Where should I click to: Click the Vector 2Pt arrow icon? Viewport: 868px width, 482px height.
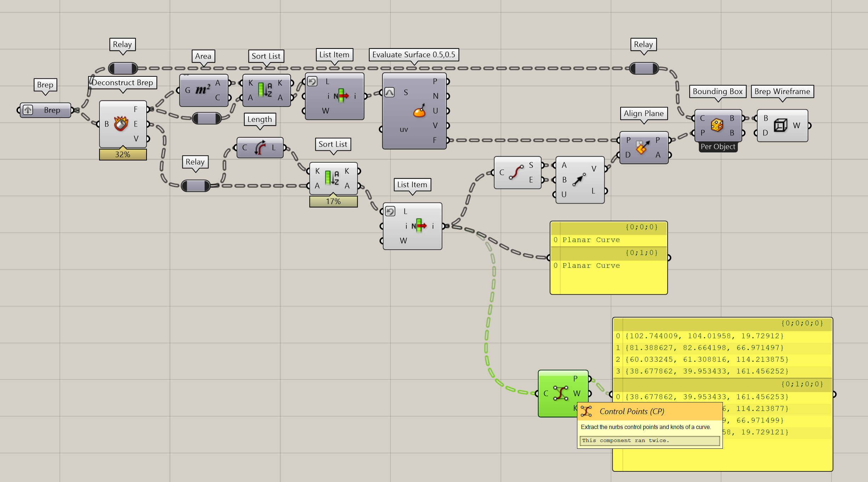pos(579,179)
